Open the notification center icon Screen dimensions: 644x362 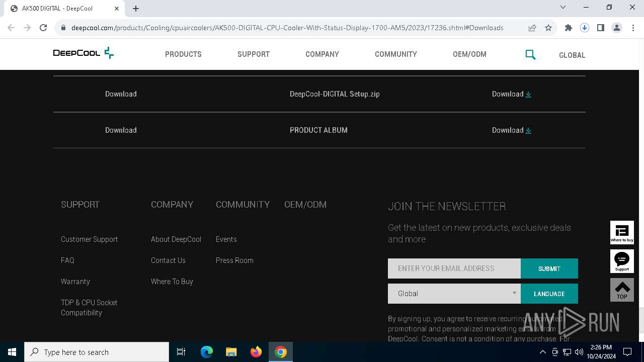[627, 352]
